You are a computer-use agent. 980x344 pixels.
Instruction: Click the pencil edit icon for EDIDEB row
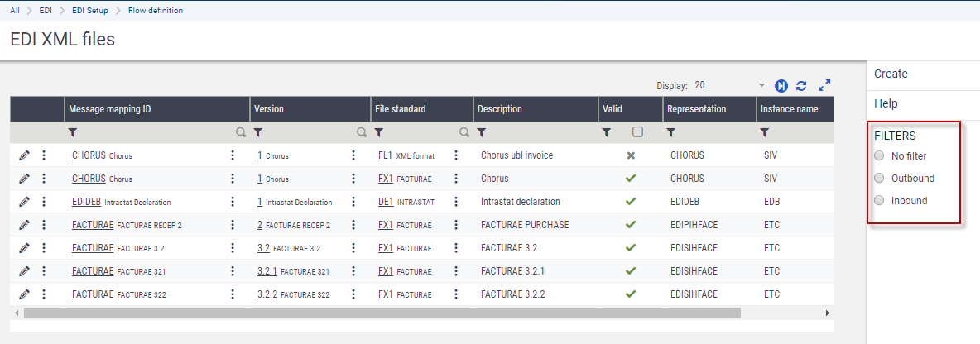pyautogui.click(x=24, y=202)
